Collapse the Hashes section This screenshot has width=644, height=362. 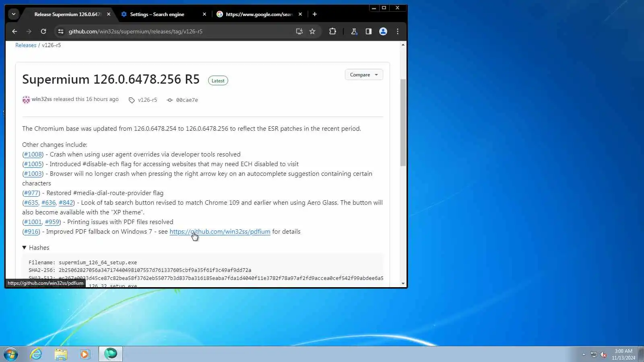point(36,248)
